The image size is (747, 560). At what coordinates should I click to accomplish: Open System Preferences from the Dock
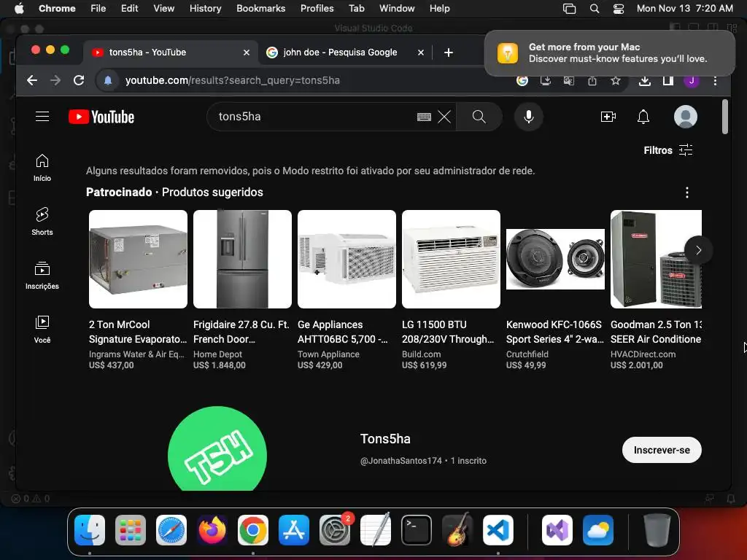pos(335,530)
